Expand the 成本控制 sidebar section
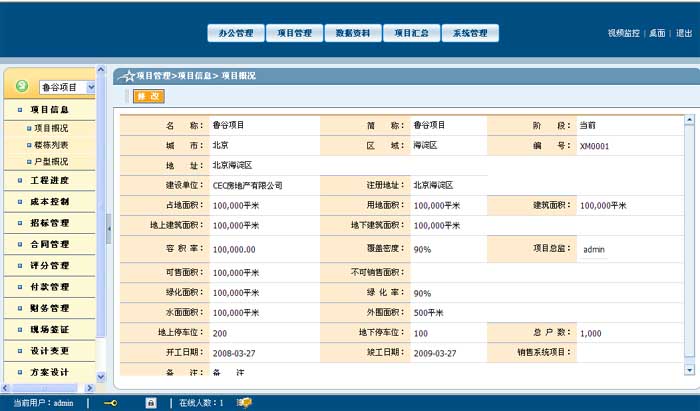The image size is (700, 411). 50,201
